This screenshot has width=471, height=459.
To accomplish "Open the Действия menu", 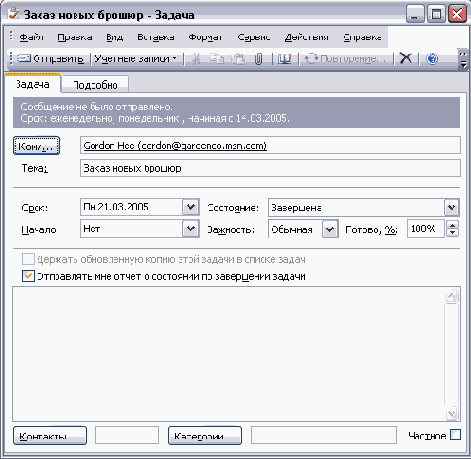I will pos(306,37).
